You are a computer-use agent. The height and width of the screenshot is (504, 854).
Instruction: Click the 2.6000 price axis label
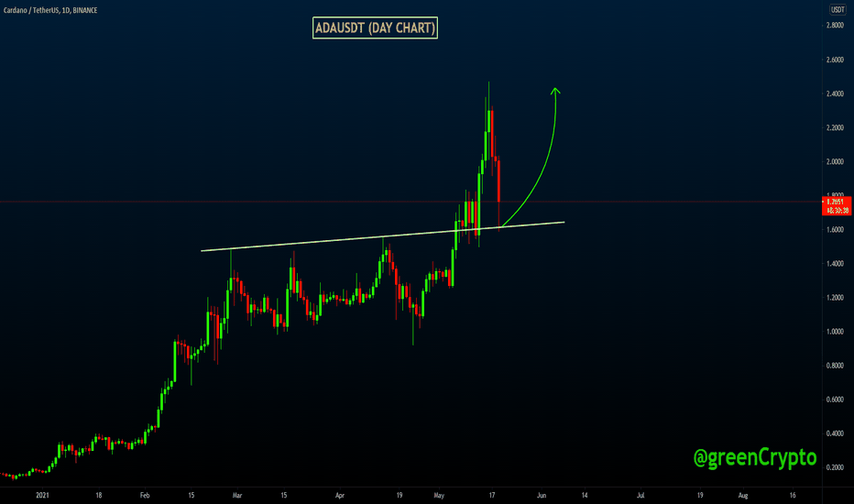pos(835,60)
